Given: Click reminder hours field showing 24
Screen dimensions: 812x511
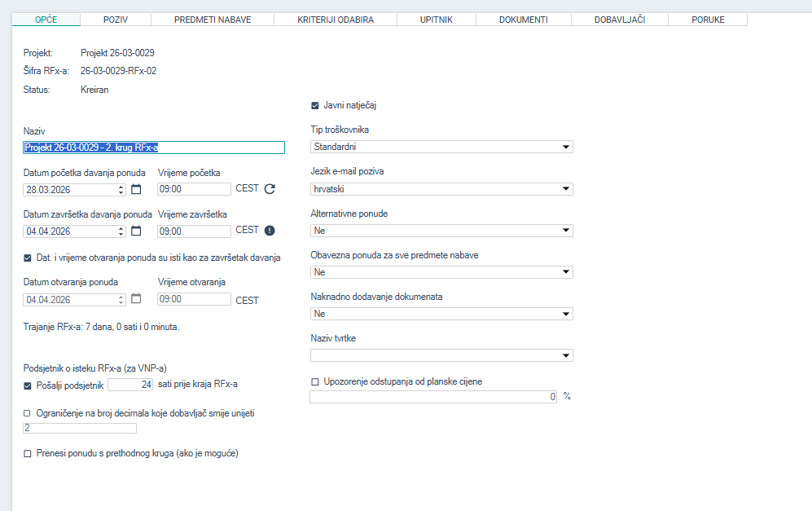Looking at the screenshot, I should pos(130,384).
